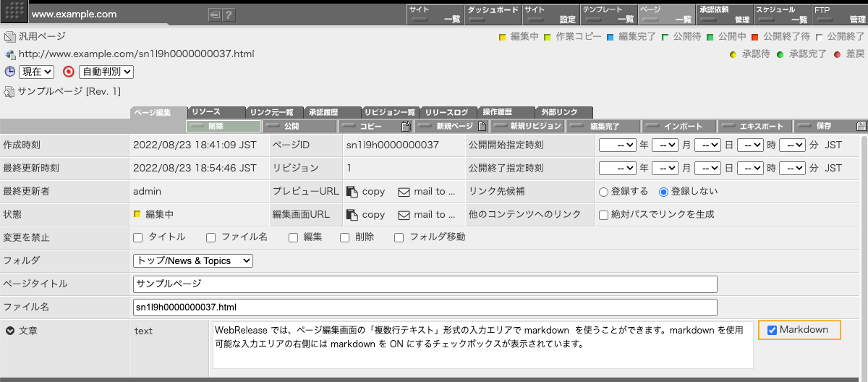Click the red 公開終了待 legend color square
The image size is (868, 382).
pos(754,37)
